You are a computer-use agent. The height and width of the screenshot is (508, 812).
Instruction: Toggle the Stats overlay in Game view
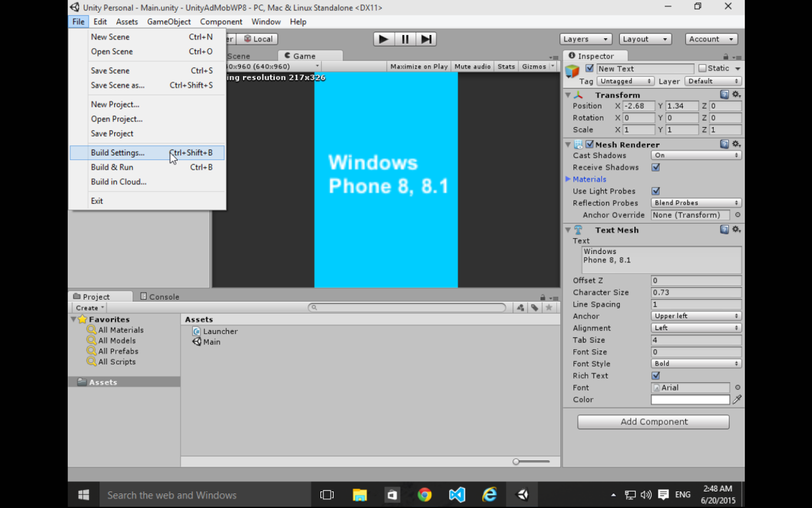click(x=506, y=67)
